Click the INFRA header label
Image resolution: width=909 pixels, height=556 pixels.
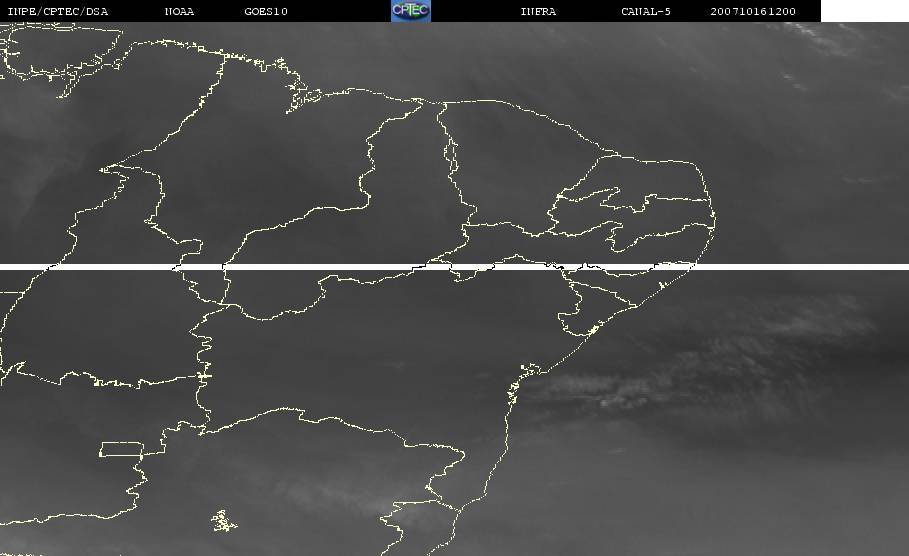(x=538, y=12)
